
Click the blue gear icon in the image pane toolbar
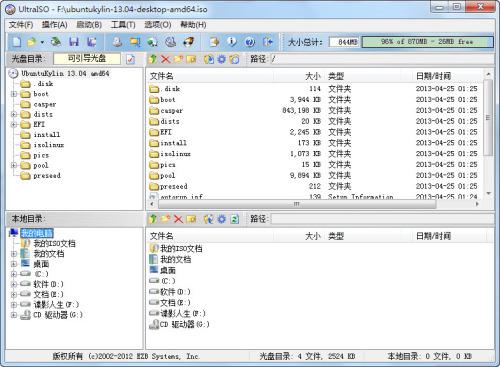pyautogui.click(x=221, y=59)
